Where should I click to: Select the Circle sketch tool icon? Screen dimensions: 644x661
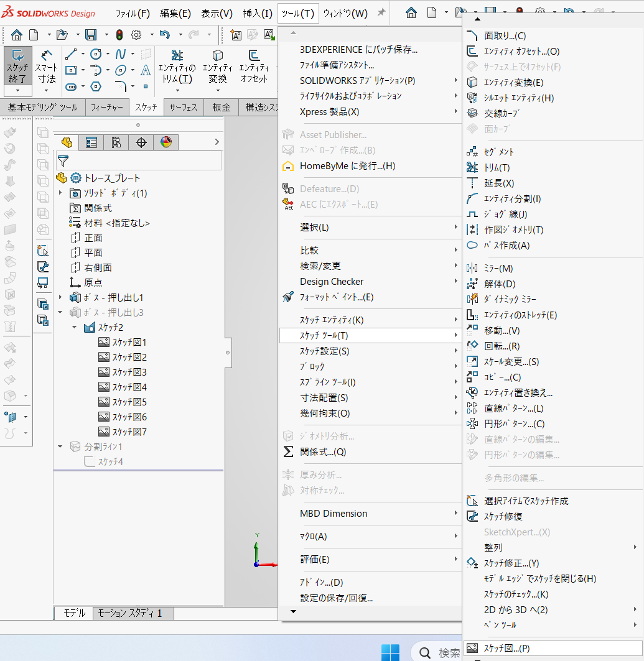coord(96,54)
